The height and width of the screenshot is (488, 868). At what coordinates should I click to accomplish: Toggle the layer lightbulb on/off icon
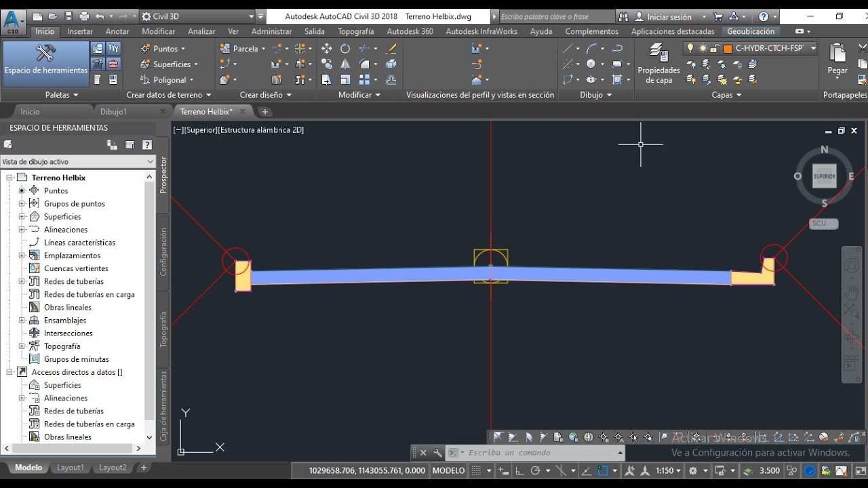click(691, 48)
